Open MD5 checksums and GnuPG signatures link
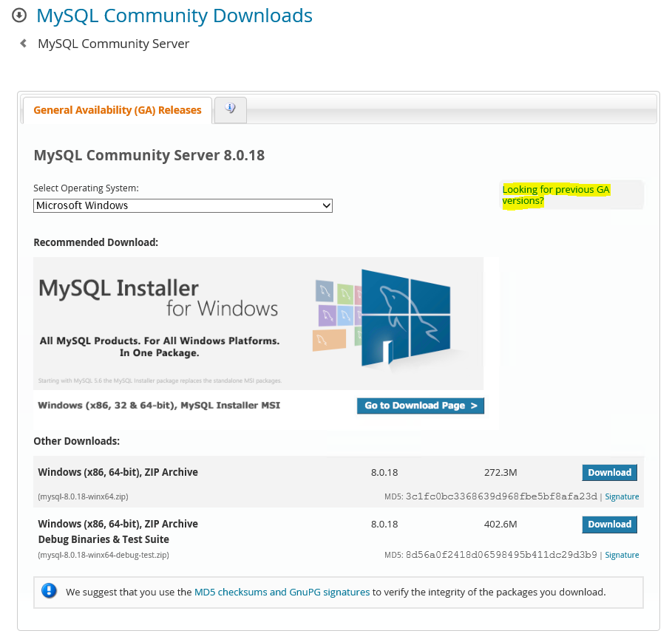 point(282,592)
